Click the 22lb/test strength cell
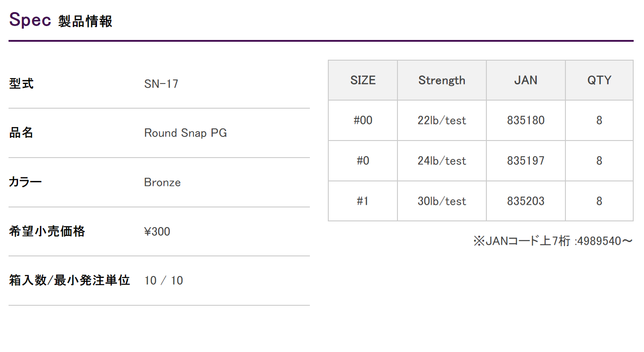The height and width of the screenshot is (352, 644). 442,120
